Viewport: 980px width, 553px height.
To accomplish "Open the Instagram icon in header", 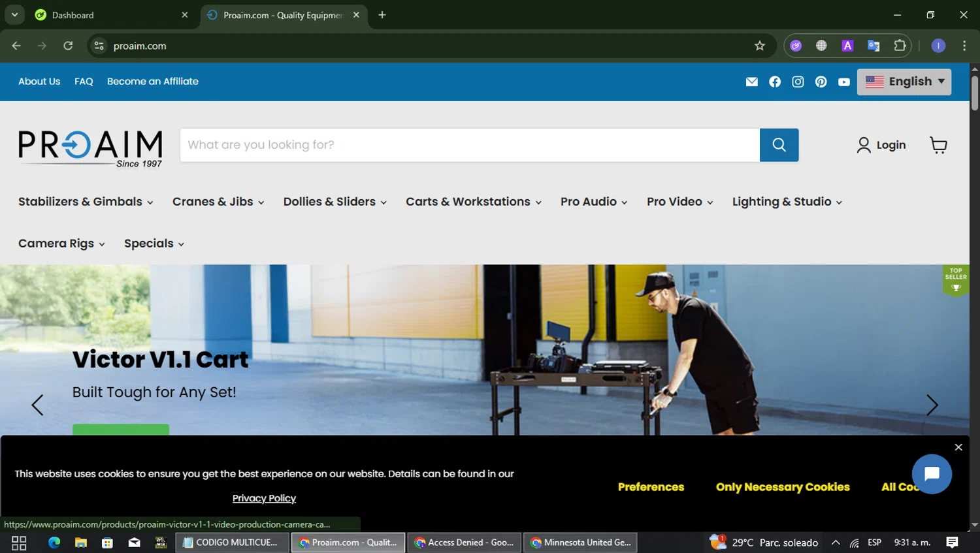I will point(798,82).
